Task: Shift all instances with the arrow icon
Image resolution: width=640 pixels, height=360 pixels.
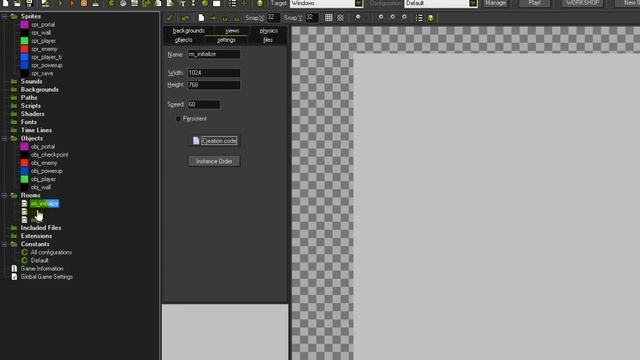Action: tap(213, 18)
